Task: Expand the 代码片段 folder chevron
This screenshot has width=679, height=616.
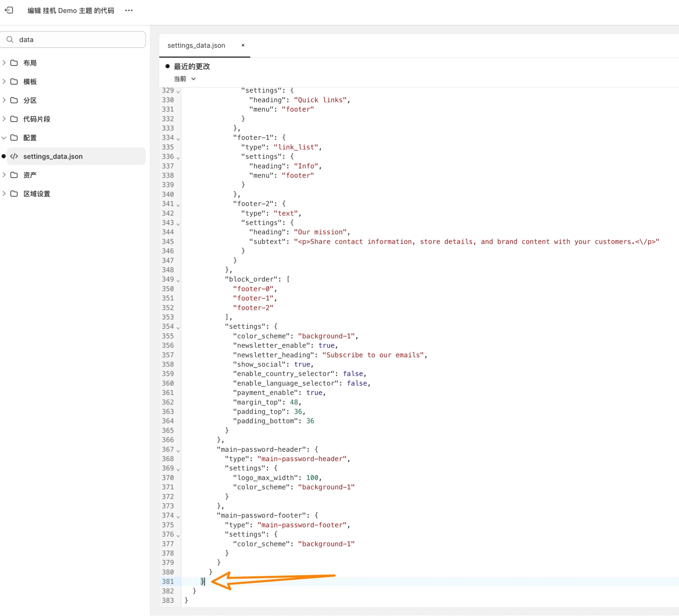Action: point(4,119)
